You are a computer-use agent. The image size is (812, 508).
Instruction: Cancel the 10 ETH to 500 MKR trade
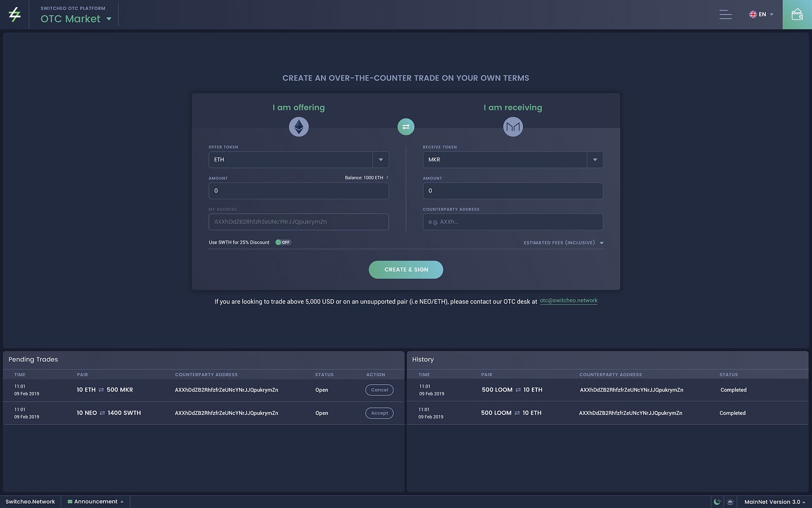(x=379, y=390)
